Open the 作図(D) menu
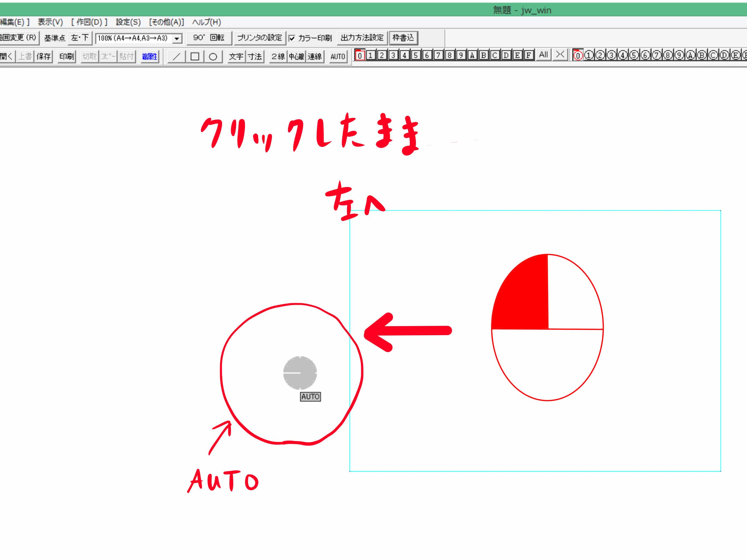The image size is (747, 560). click(89, 22)
